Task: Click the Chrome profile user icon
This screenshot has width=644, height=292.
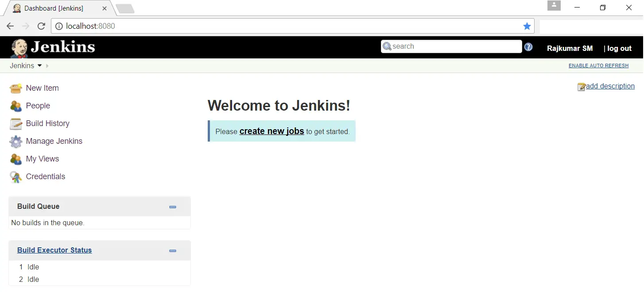Action: (554, 5)
